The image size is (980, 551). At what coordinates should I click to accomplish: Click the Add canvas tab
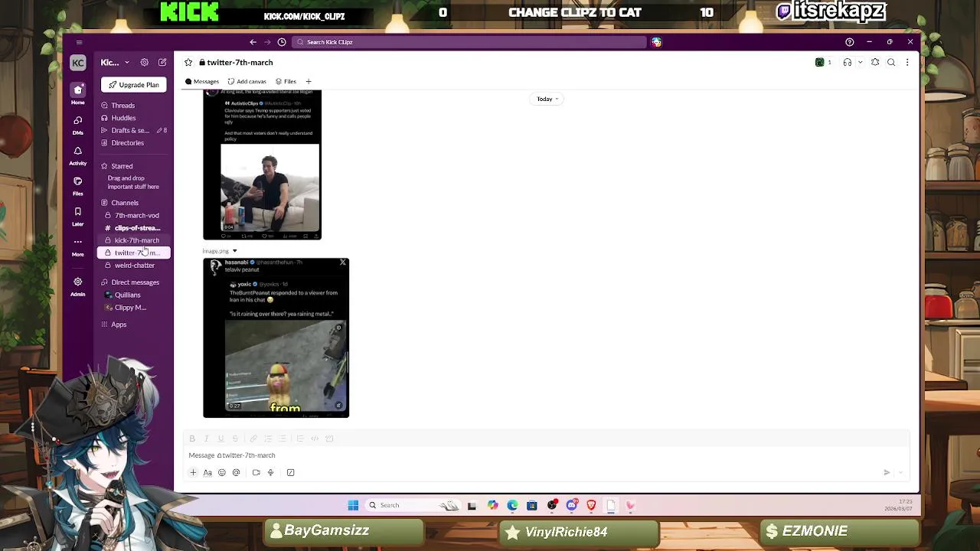[247, 82]
